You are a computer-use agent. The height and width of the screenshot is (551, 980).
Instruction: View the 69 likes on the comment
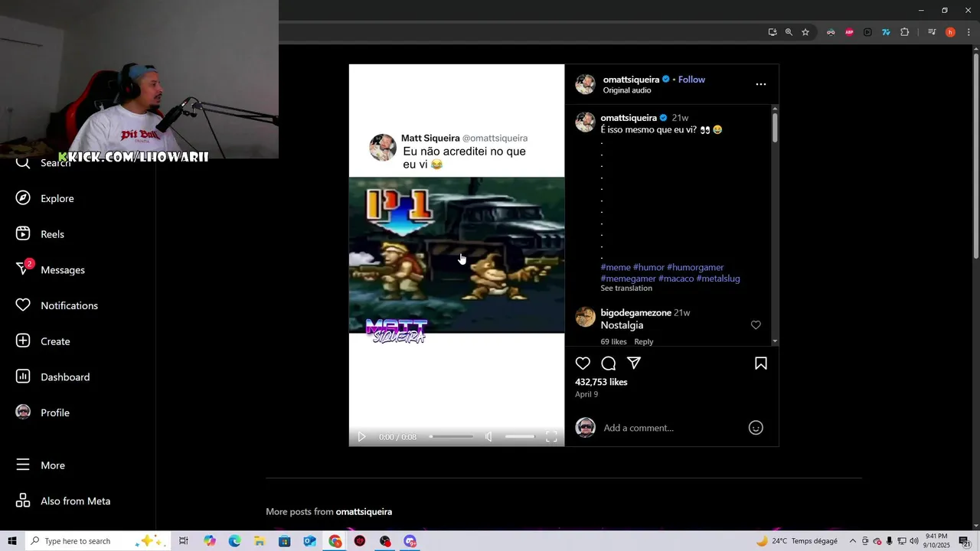pyautogui.click(x=613, y=342)
